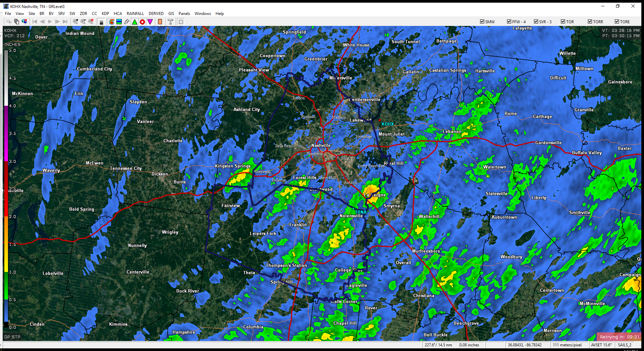The image size is (644, 351).
Task: Click the SAILS_2 status bar field
Action: click(x=625, y=345)
